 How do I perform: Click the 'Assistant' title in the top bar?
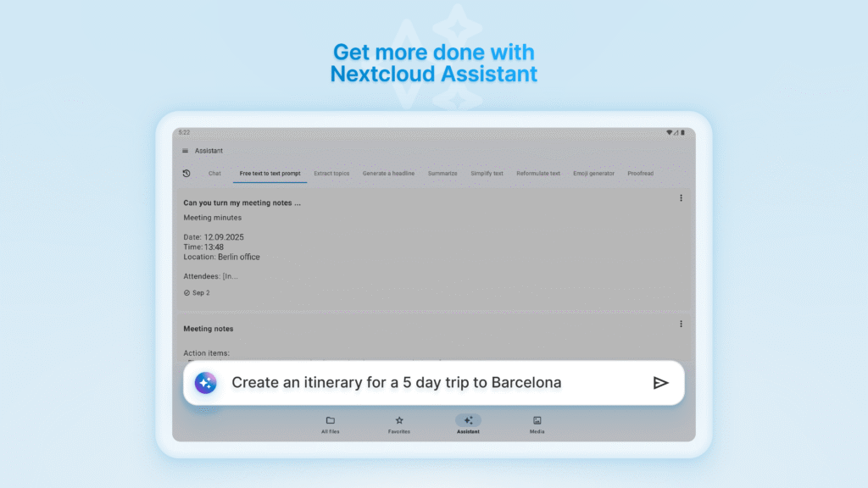click(209, 151)
